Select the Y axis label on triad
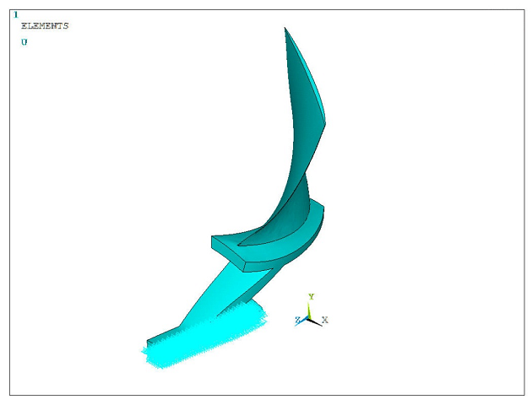The image size is (532, 405). point(311,296)
